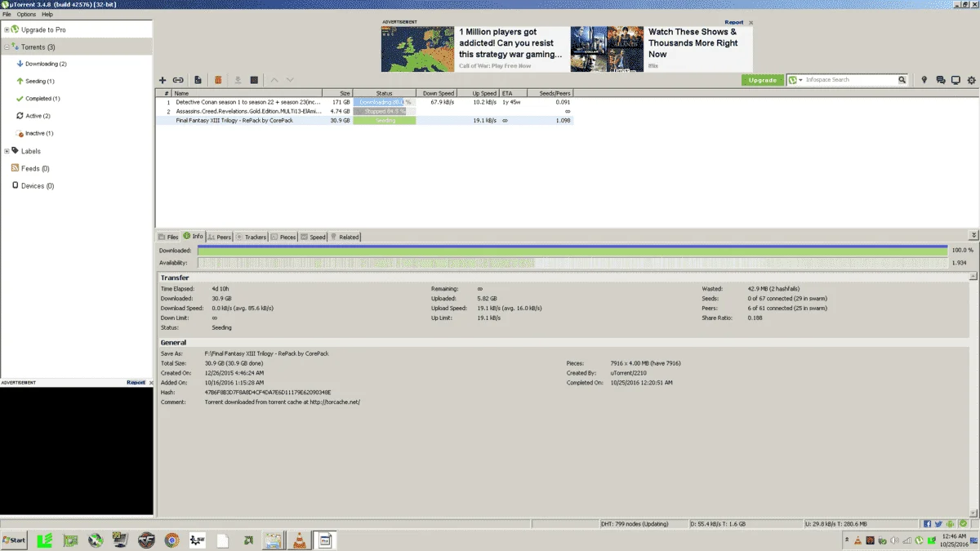Sort torrents by Name column header
This screenshot has width=980, height=551.
(247, 93)
